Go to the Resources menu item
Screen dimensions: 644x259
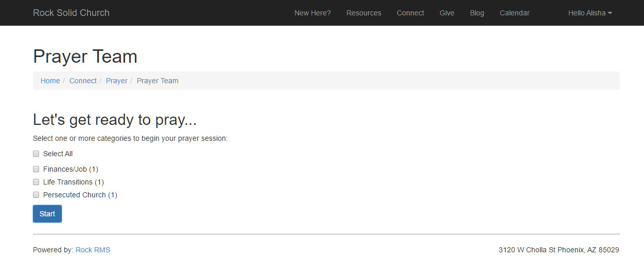[x=364, y=13]
